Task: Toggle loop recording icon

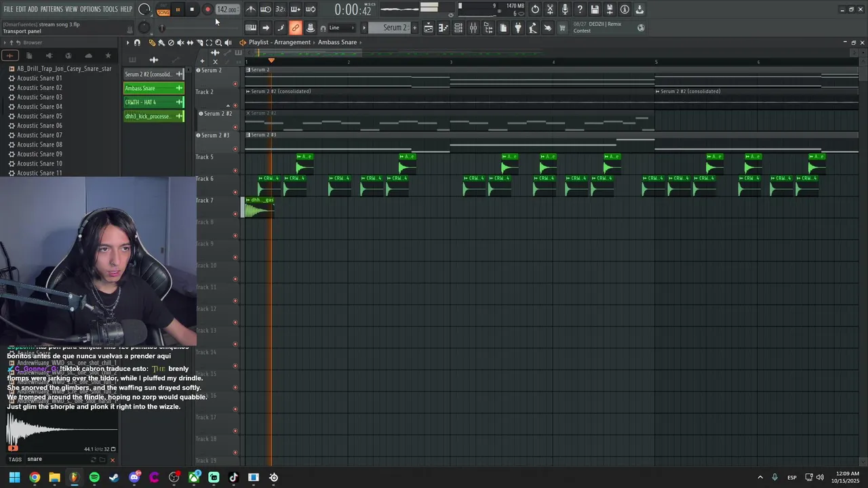Action: point(311,9)
